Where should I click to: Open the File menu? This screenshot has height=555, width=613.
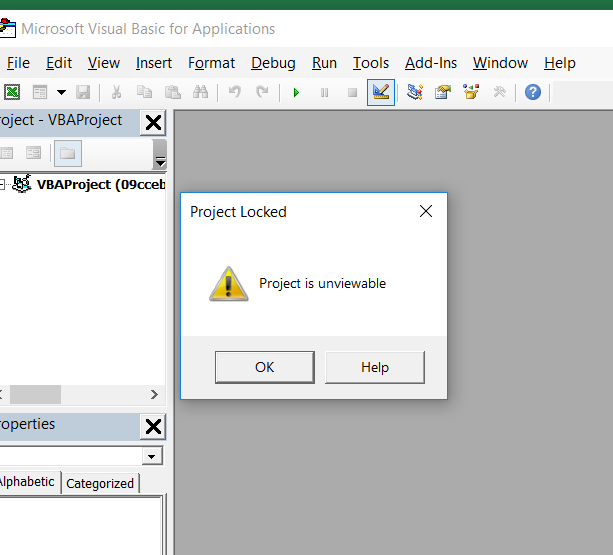[x=18, y=63]
